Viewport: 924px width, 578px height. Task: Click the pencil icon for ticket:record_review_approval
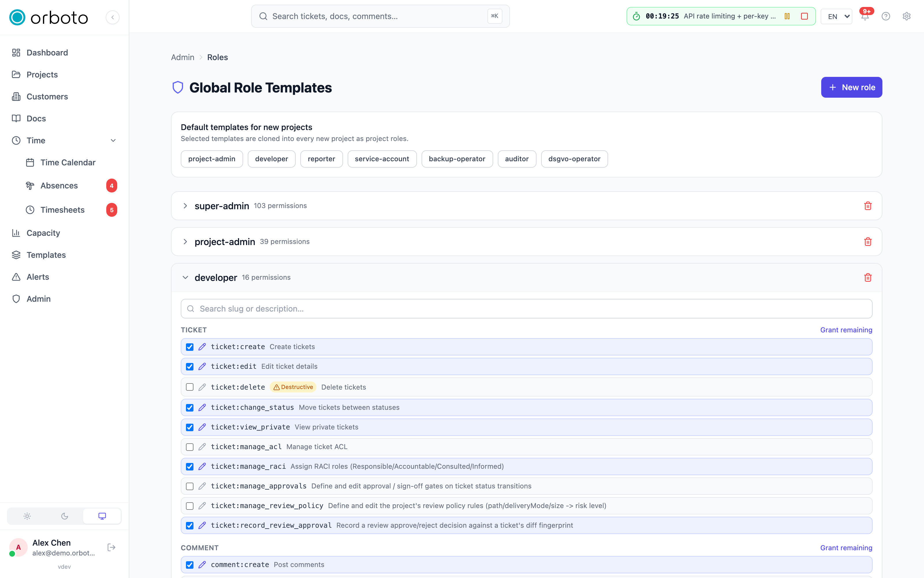click(202, 525)
